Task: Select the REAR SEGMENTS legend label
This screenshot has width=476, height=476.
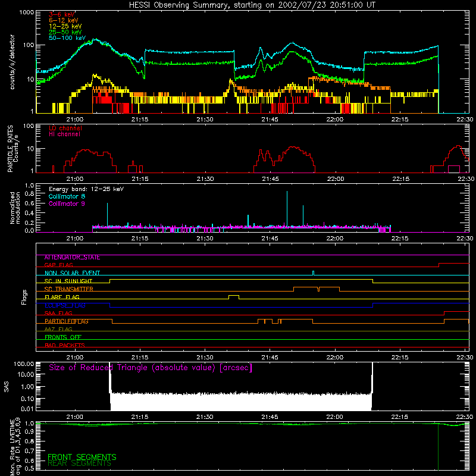Action: click(x=80, y=464)
